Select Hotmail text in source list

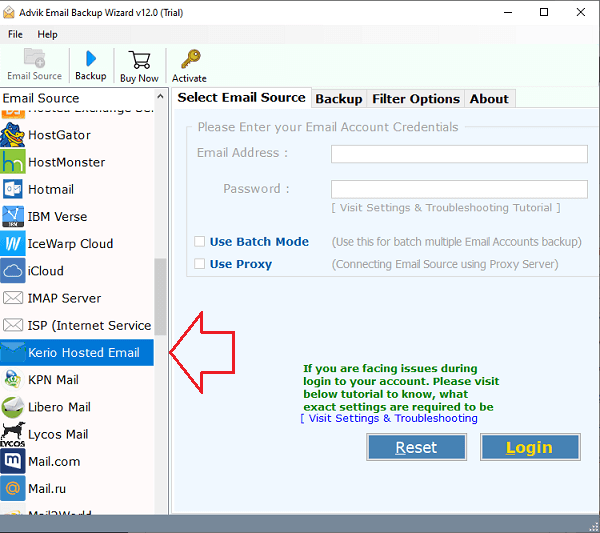tap(51, 189)
